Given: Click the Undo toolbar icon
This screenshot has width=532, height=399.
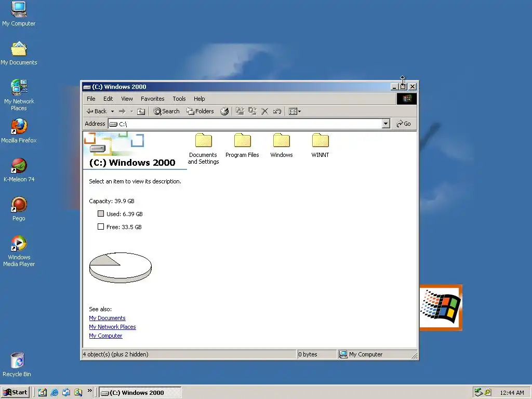Looking at the screenshot, I should point(277,111).
